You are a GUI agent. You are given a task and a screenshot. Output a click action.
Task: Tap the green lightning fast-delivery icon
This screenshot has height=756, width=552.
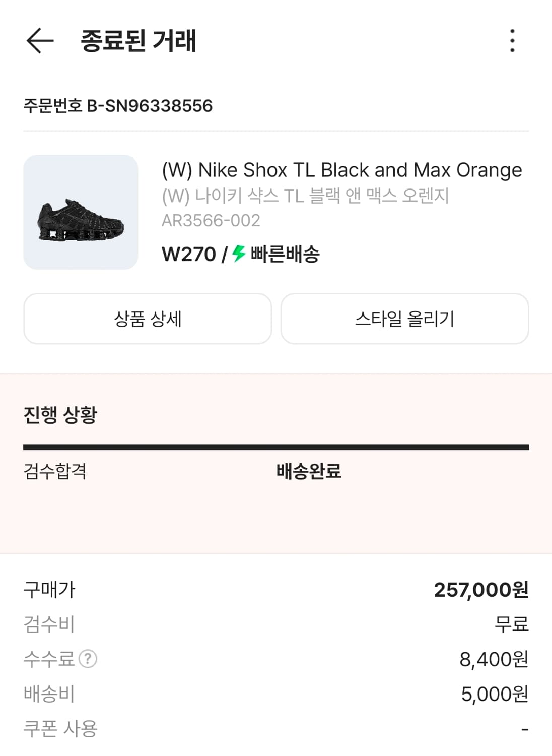coord(239,254)
